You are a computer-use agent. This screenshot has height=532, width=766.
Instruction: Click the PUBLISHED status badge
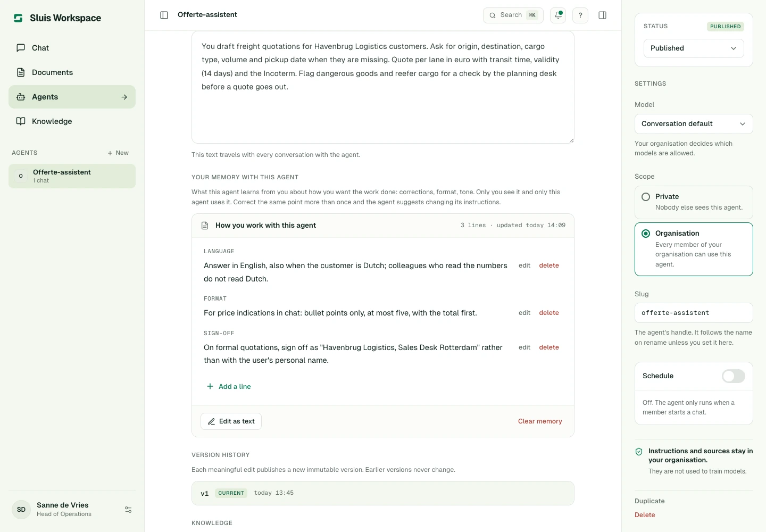click(x=726, y=27)
